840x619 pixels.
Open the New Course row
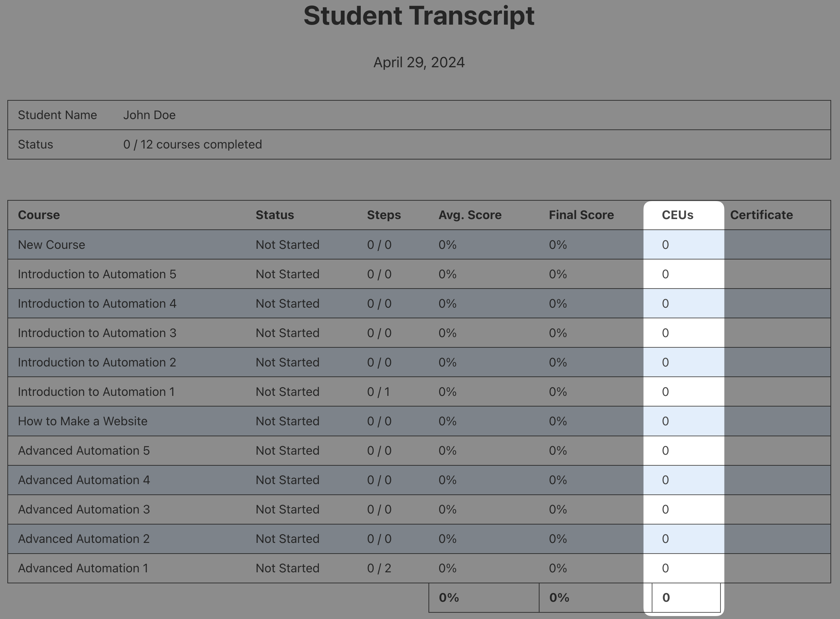tap(52, 245)
